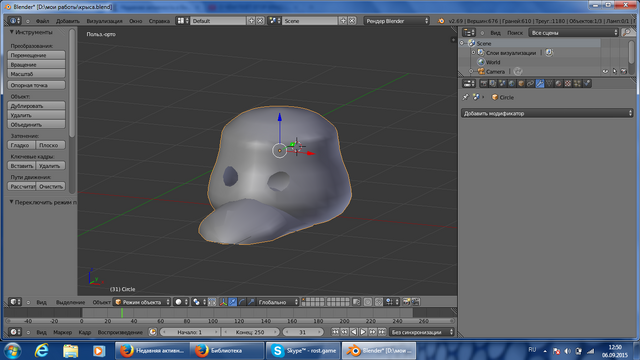Screen dimensions: 640x360
Task: Toggle the snap magnet button
Action: tap(379, 302)
